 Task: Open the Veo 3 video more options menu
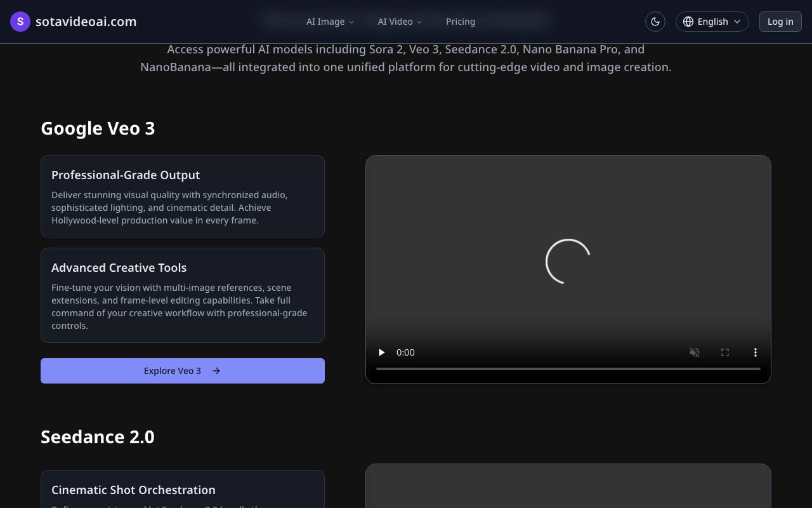tap(756, 352)
